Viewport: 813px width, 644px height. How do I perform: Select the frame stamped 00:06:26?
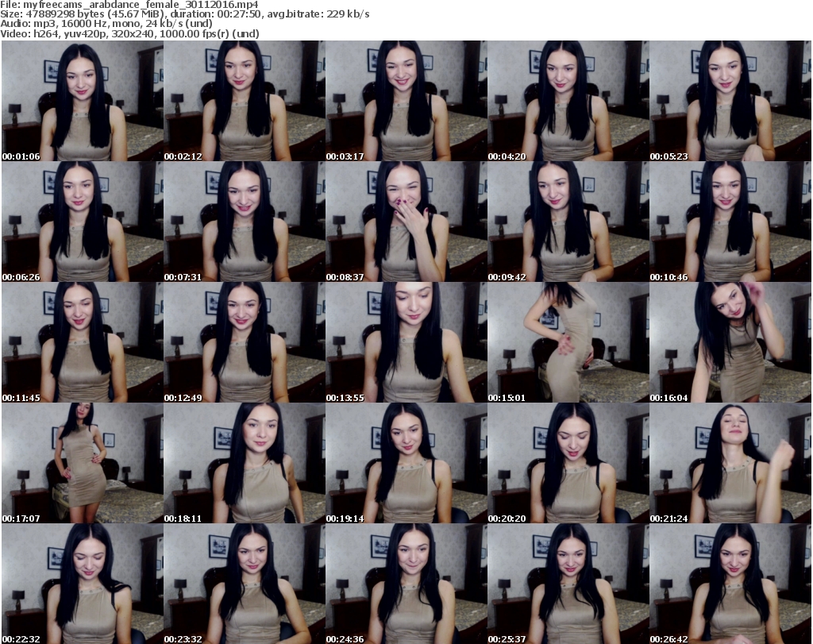tap(83, 222)
